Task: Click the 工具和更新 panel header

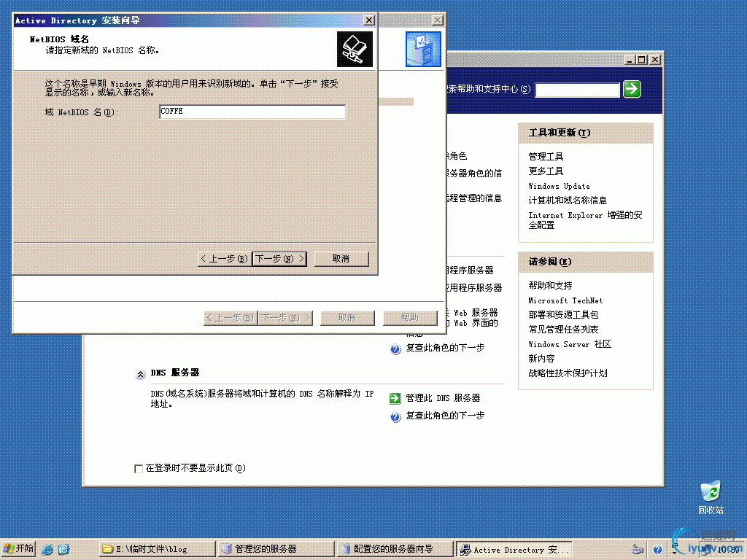Action: 586,133
